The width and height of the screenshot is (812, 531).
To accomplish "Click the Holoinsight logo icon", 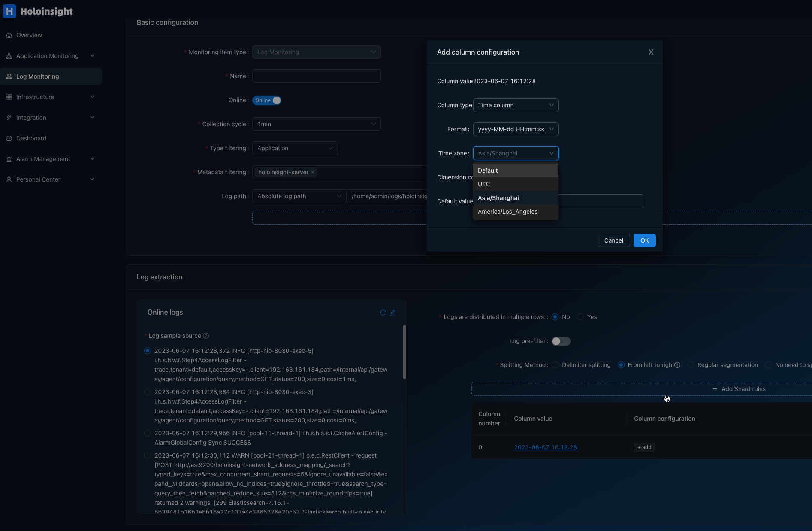I will click(x=9, y=11).
